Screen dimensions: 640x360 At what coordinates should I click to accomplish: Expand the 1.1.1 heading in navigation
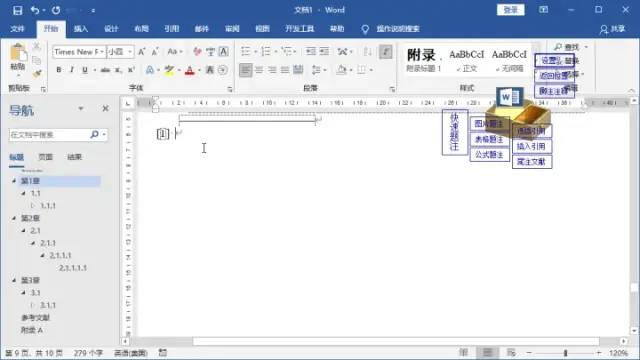pos(33,206)
